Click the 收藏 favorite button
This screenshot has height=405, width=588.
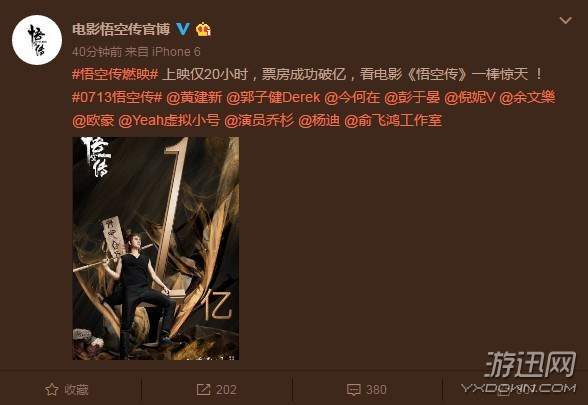pos(67,390)
